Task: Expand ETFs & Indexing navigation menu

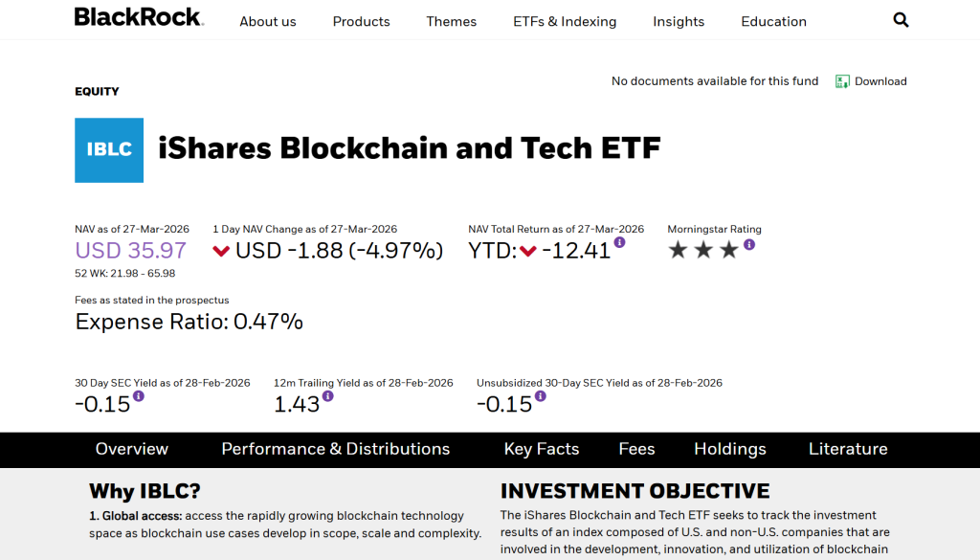Action: pyautogui.click(x=565, y=21)
